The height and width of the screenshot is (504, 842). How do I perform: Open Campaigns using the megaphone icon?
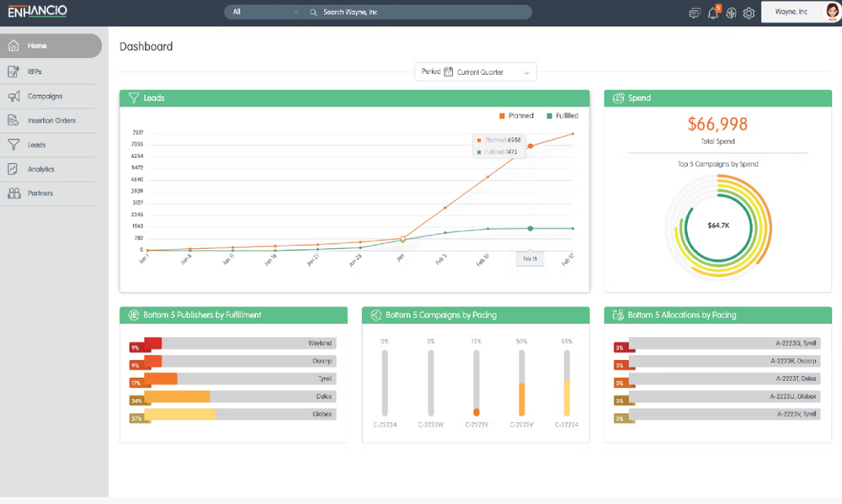tap(13, 96)
